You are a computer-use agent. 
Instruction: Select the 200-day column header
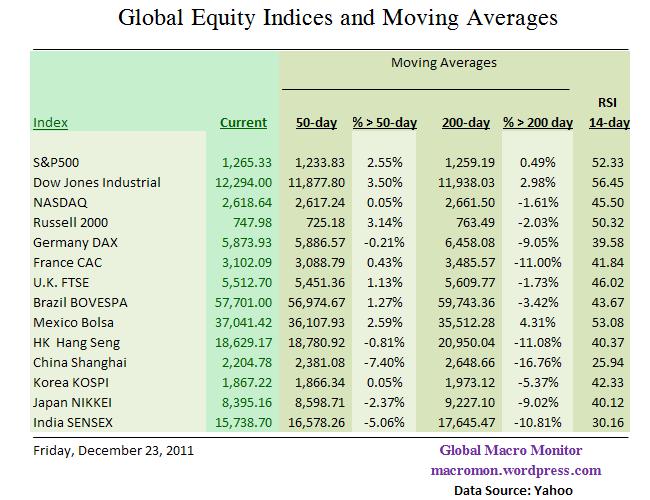[x=465, y=123]
